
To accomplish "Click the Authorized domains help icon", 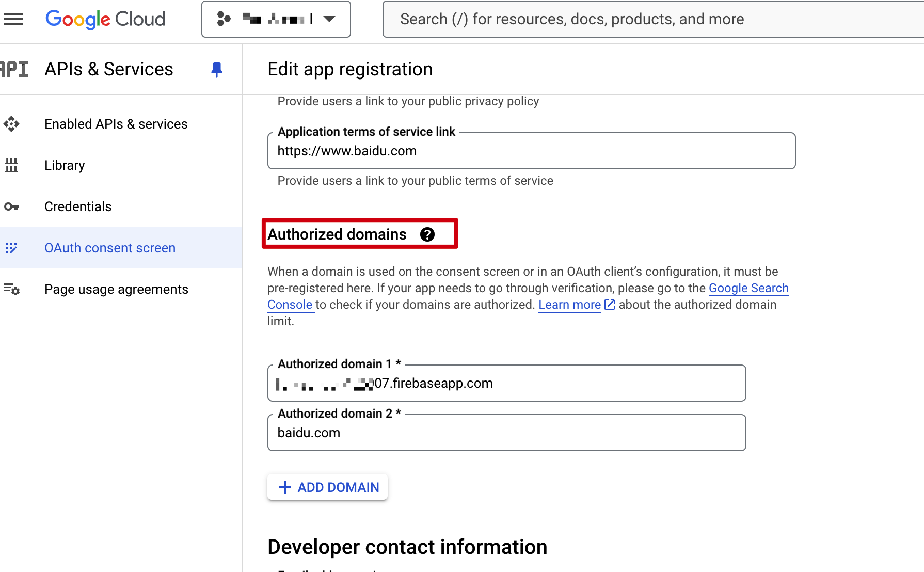I will point(427,234).
